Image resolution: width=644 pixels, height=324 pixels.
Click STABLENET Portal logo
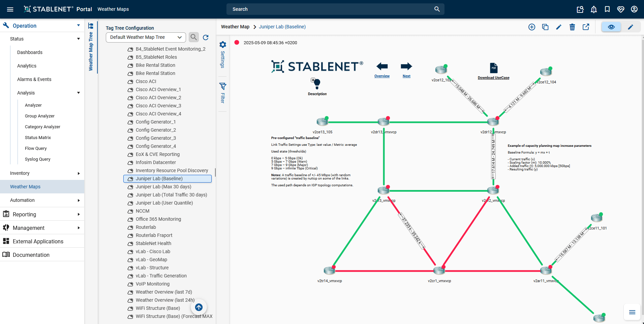[58, 9]
